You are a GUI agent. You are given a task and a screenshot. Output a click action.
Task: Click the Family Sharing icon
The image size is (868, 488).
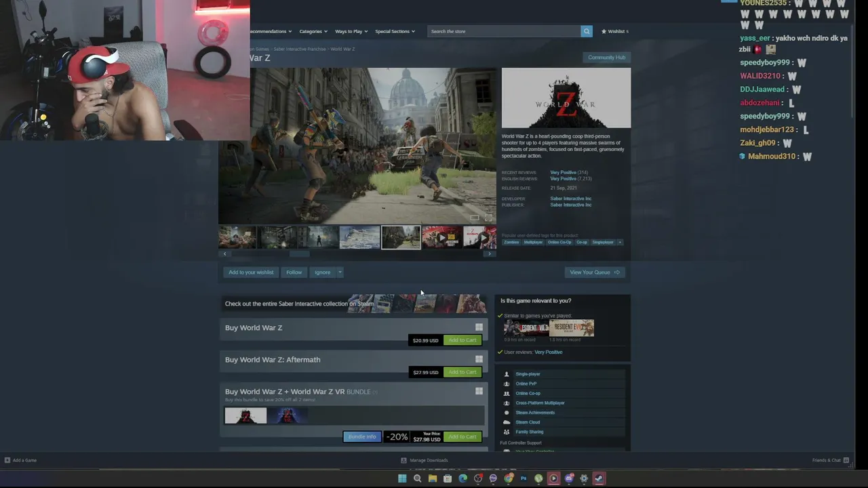pos(506,432)
